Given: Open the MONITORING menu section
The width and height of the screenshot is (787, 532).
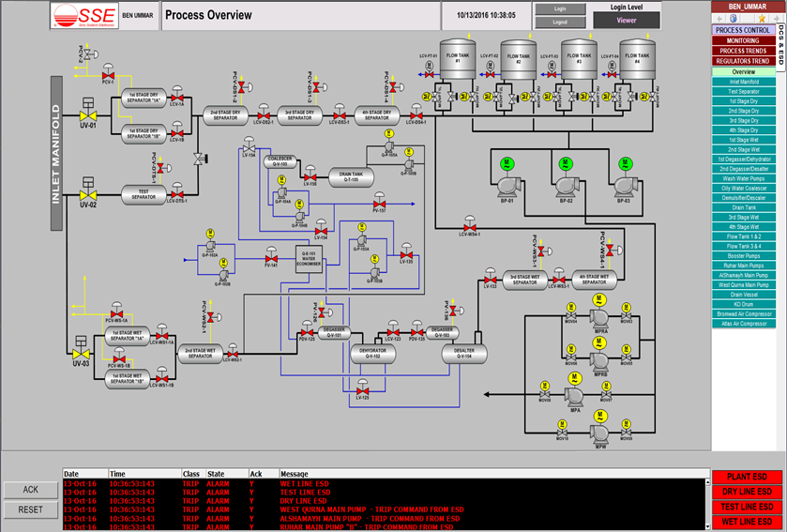Looking at the screenshot, I should point(743,40).
